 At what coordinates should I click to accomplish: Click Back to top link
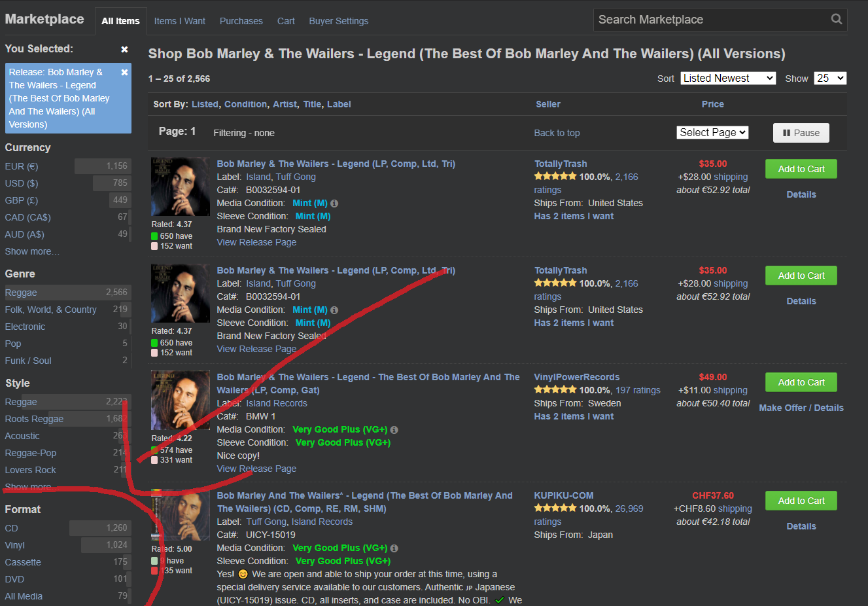coord(557,133)
